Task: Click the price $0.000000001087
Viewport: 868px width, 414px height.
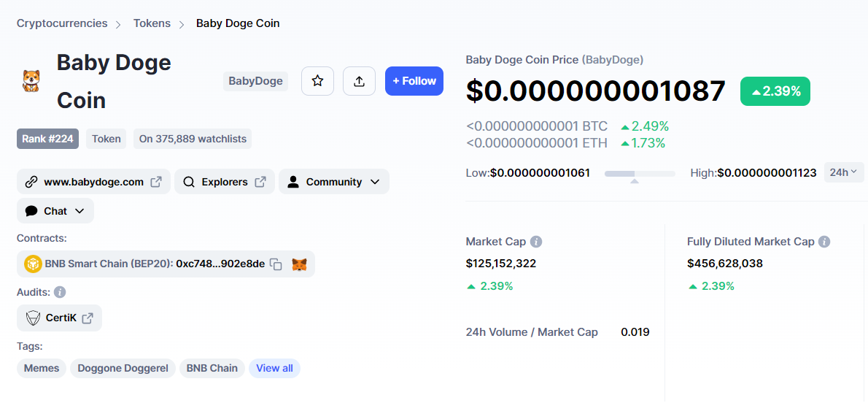Action: (x=596, y=91)
